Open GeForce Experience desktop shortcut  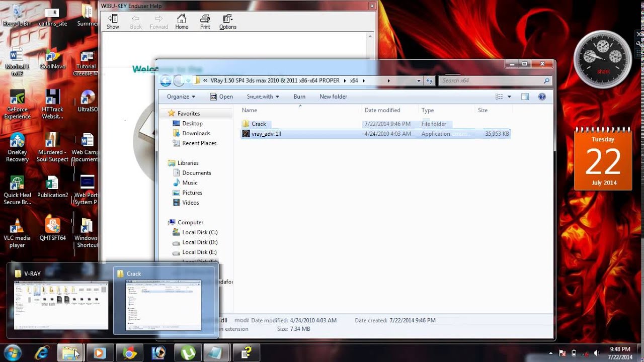point(17,105)
